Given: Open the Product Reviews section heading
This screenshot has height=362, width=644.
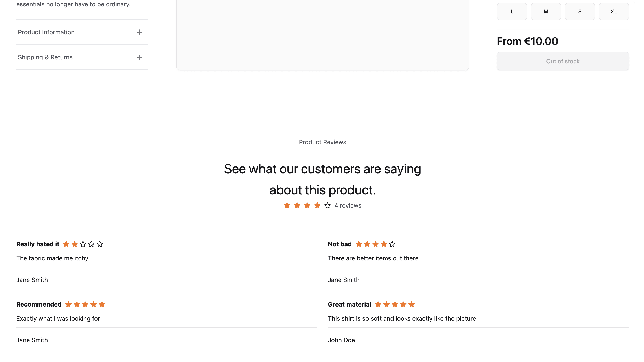Looking at the screenshot, I should [x=322, y=142].
